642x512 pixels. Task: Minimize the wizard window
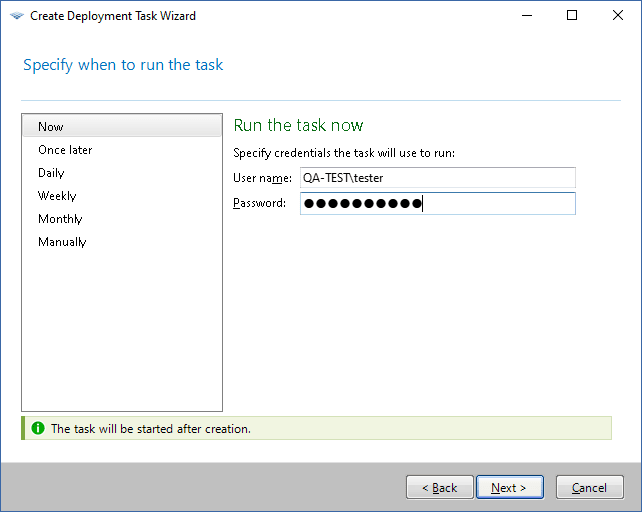[526, 16]
